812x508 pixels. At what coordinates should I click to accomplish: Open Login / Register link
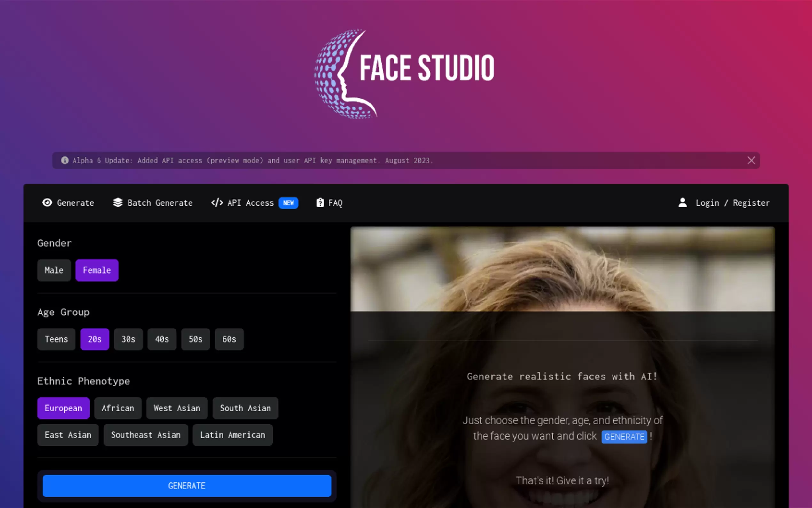[732, 203]
